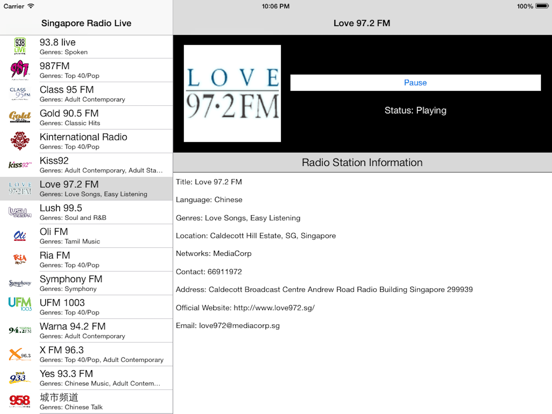552x414 pixels.
Task: Click the love972@mediacorp.sg email line
Action: tap(228, 326)
